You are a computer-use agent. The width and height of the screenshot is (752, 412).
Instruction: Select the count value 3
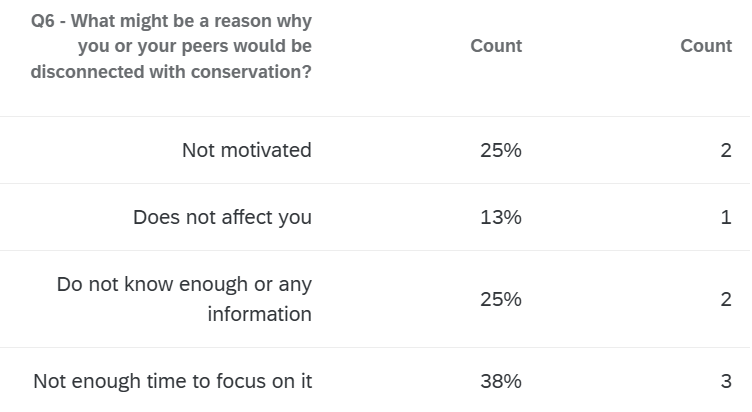click(726, 381)
